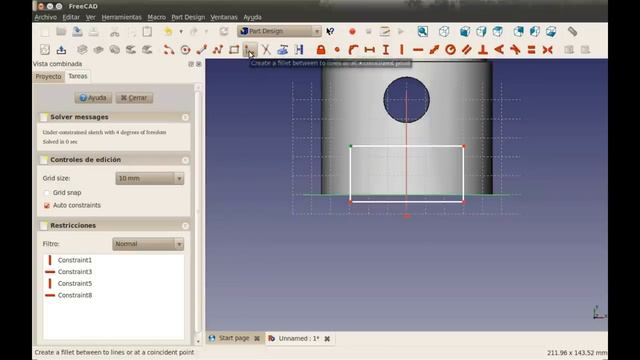Apply the Equal constraint
Image resolution: width=640 pixels, height=360 pixels.
[x=531, y=50]
